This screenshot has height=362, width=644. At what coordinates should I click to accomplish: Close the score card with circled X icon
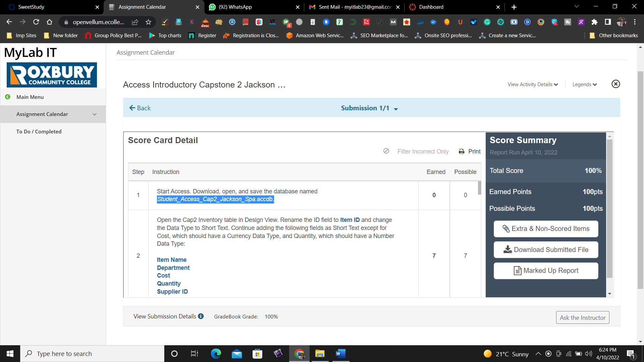(615, 84)
